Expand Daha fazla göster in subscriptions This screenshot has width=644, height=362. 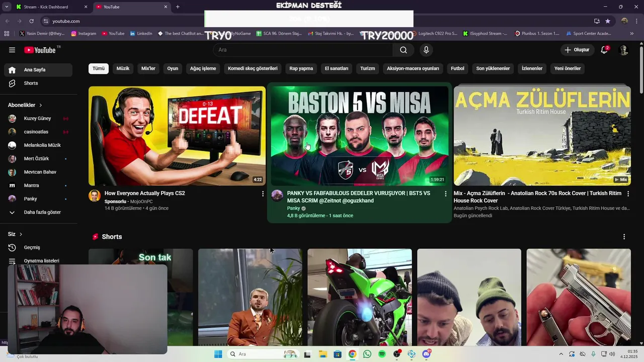tap(38, 212)
